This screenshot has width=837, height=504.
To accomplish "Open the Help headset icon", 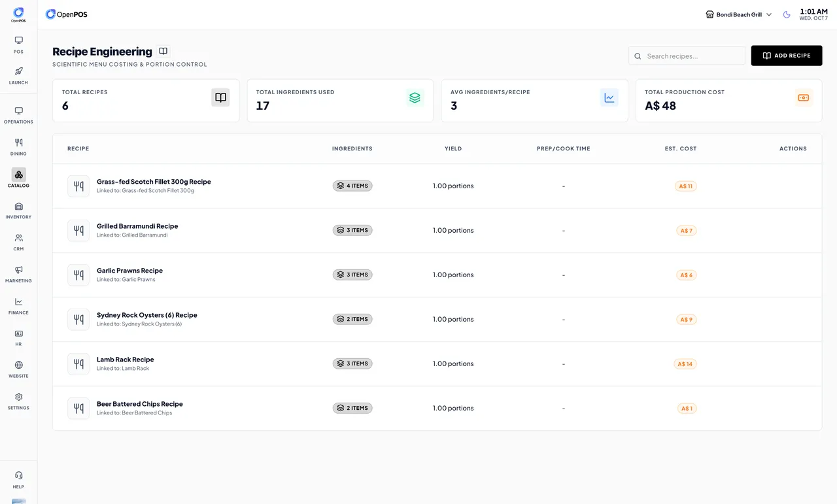I will [18, 475].
